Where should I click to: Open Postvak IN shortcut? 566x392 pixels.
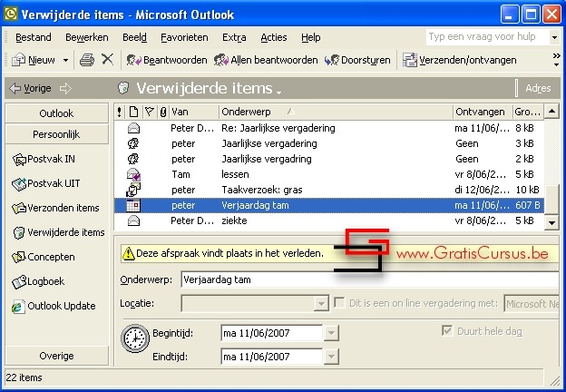44,159
